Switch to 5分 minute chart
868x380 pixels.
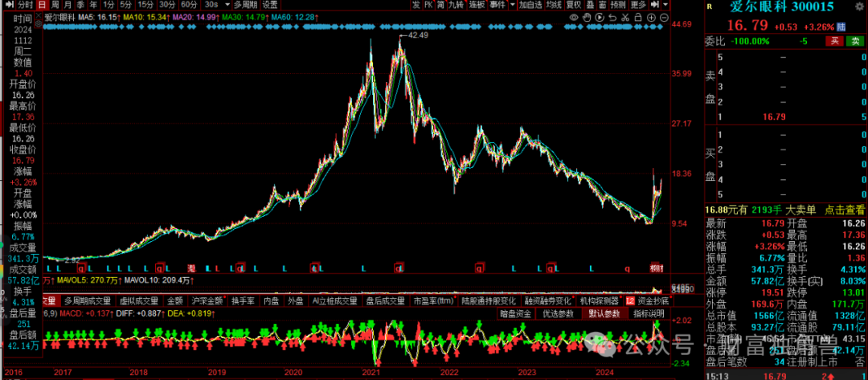click(x=125, y=5)
